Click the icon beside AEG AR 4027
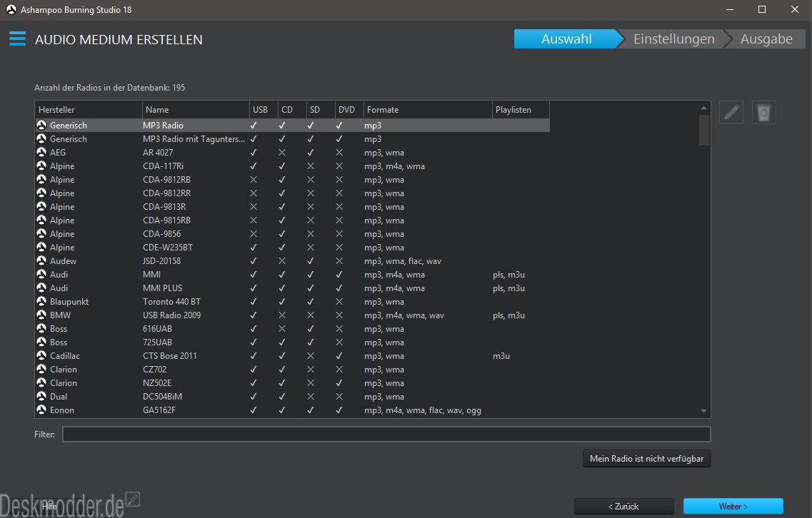This screenshot has width=812, height=518. click(41, 153)
